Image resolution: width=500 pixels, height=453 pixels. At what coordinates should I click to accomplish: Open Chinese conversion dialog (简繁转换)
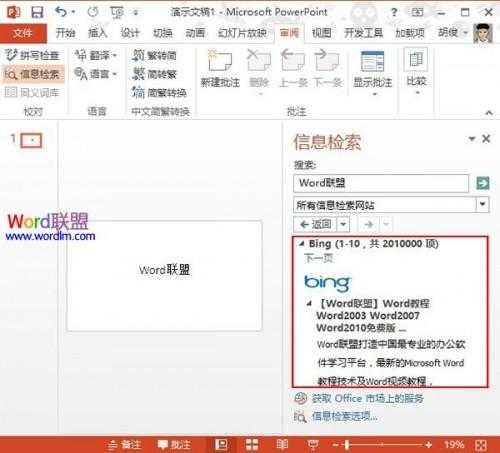click(x=159, y=92)
